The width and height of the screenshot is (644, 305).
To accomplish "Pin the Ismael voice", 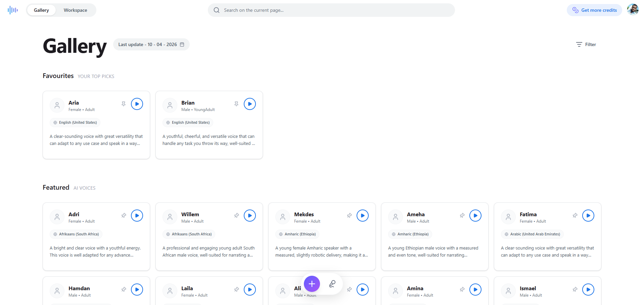I will (x=575, y=290).
